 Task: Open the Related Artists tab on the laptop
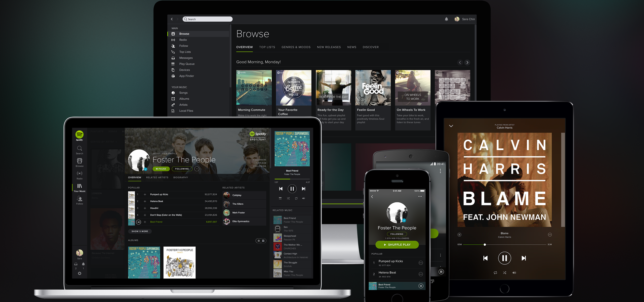tap(157, 178)
